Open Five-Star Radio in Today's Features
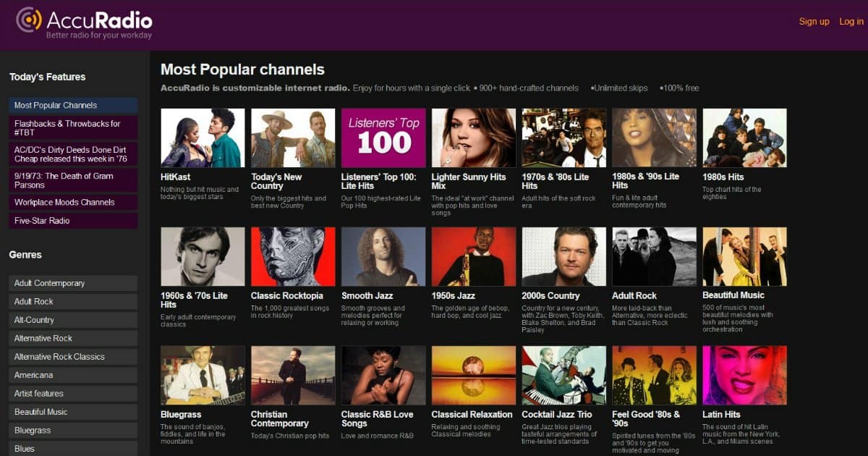868x456 pixels. pyautogui.click(x=72, y=221)
